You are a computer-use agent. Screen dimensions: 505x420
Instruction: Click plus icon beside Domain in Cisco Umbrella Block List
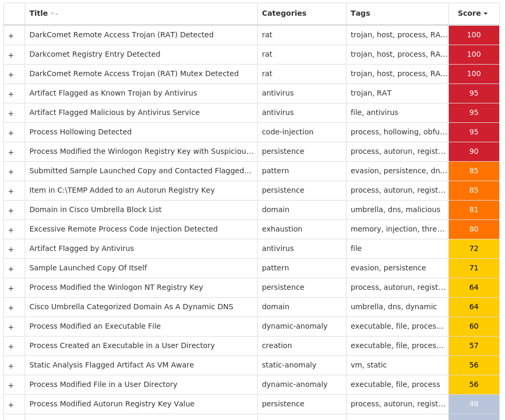[x=11, y=211]
